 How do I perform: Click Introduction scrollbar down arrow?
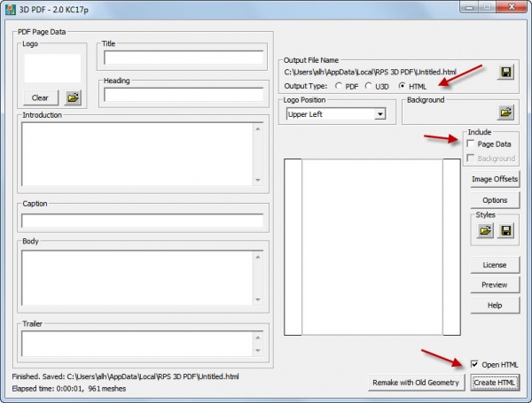[x=258, y=180]
